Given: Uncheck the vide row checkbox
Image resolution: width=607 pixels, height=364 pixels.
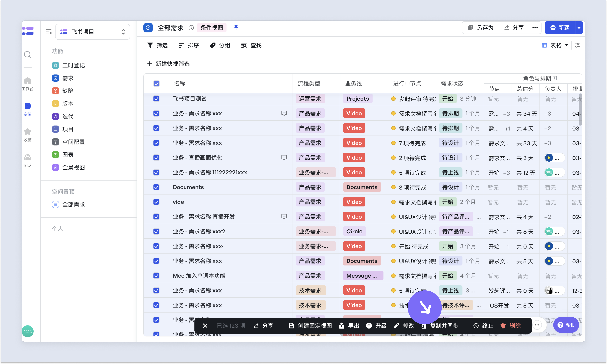Looking at the screenshot, I should pos(156,202).
